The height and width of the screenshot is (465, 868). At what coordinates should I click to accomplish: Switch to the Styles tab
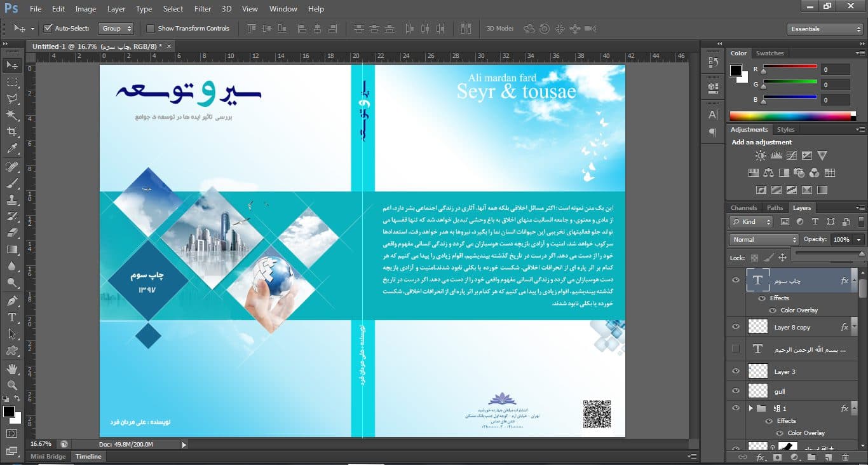(x=785, y=130)
